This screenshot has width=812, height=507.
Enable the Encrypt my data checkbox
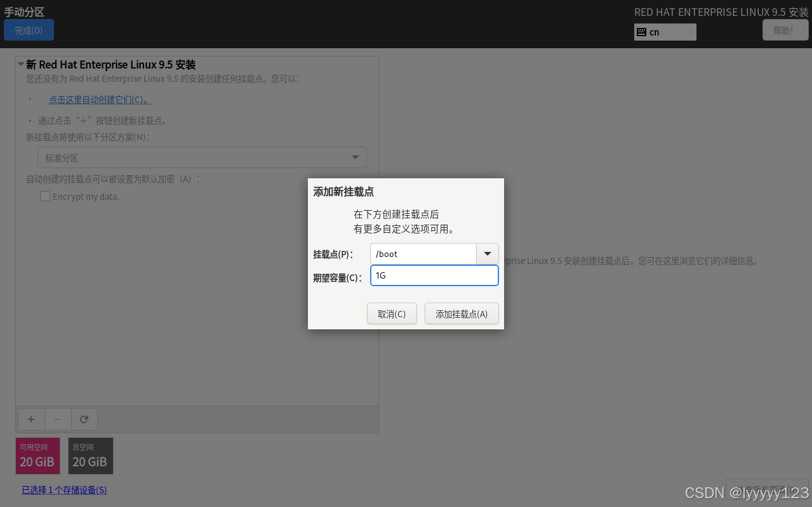45,196
